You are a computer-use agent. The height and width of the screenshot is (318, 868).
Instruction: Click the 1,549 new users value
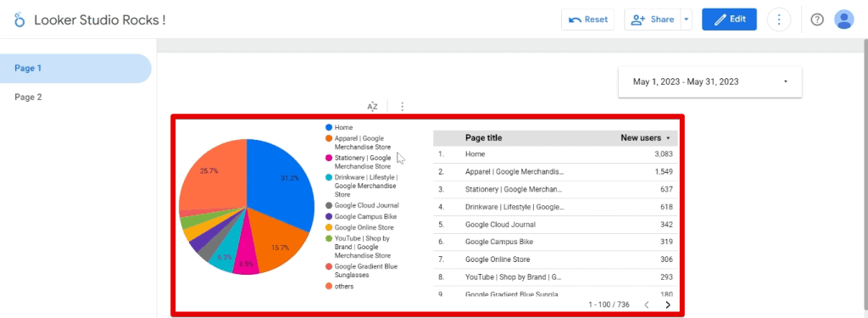(x=663, y=172)
